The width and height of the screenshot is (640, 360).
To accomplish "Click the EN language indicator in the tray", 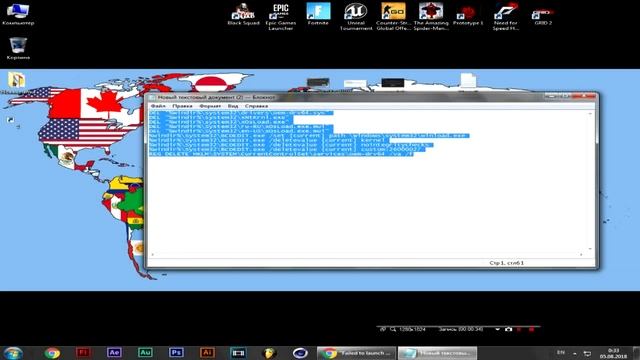I will coord(561,353).
